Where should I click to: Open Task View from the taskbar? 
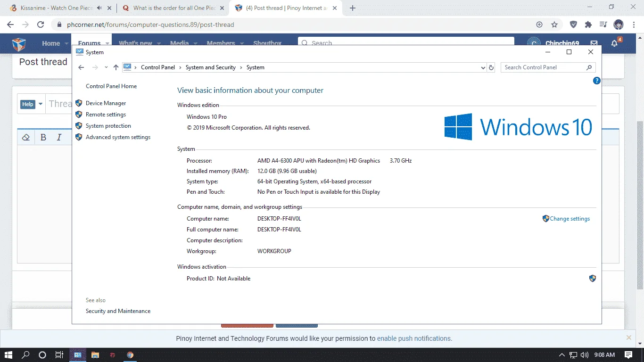(59, 355)
